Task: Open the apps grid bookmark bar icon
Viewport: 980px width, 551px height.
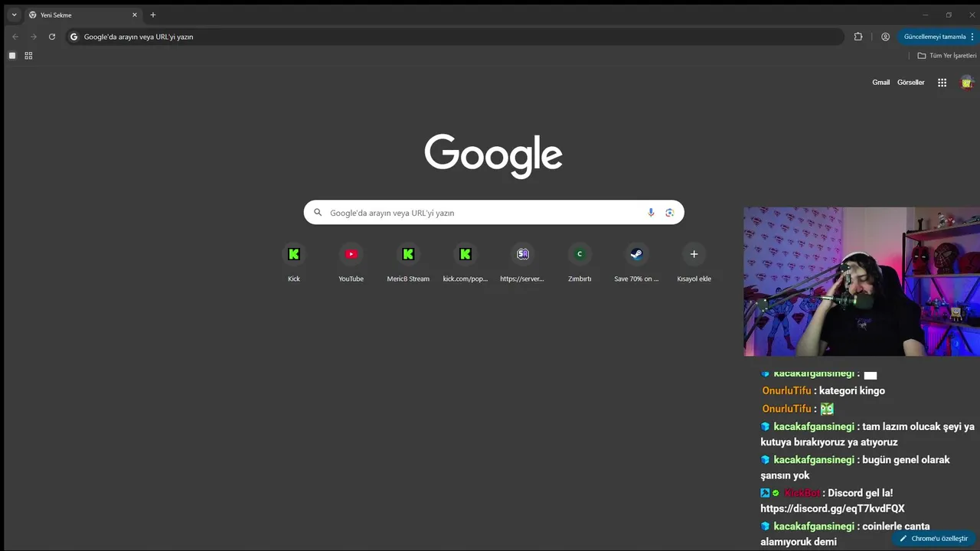Action: 28,56
